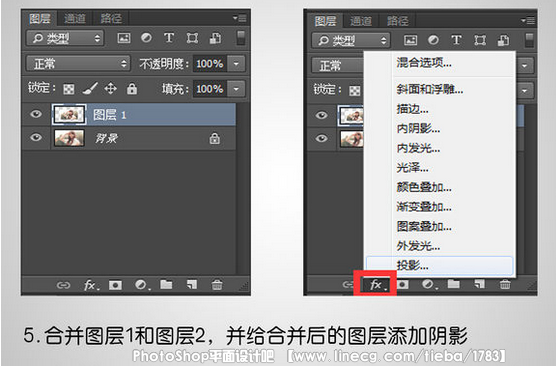
Task: Click 填充 100% field in left panel
Action: 210,89
